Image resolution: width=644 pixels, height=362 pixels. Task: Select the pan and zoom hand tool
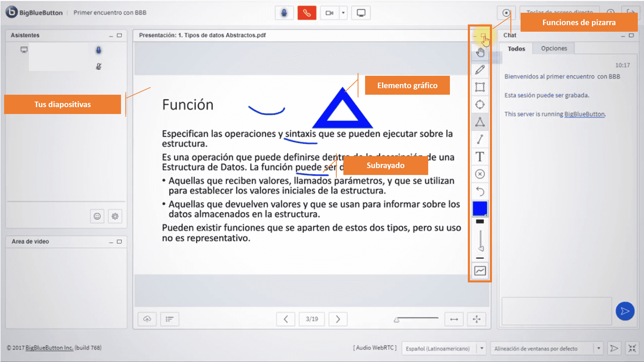click(480, 53)
